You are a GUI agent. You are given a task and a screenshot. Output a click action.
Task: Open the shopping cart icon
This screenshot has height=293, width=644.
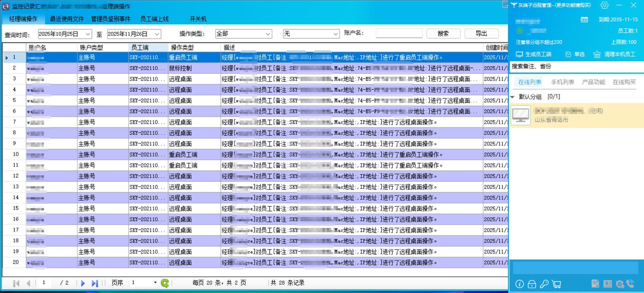tap(557, 284)
